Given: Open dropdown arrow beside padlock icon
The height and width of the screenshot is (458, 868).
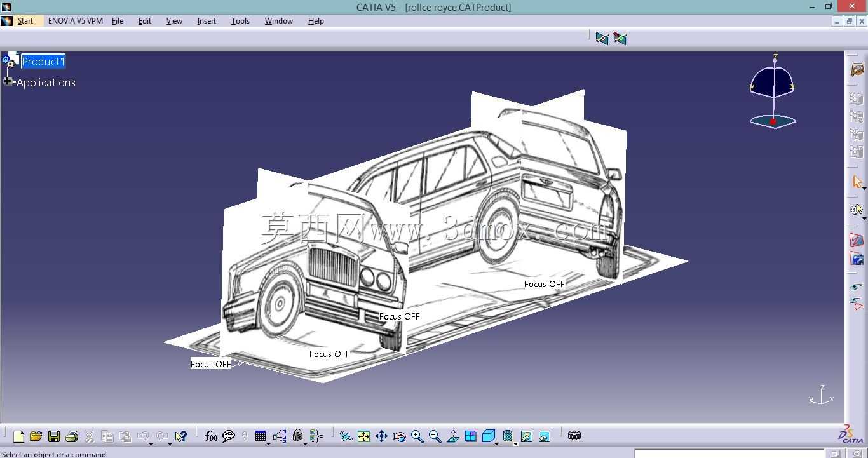Looking at the screenshot, I should point(306,443).
